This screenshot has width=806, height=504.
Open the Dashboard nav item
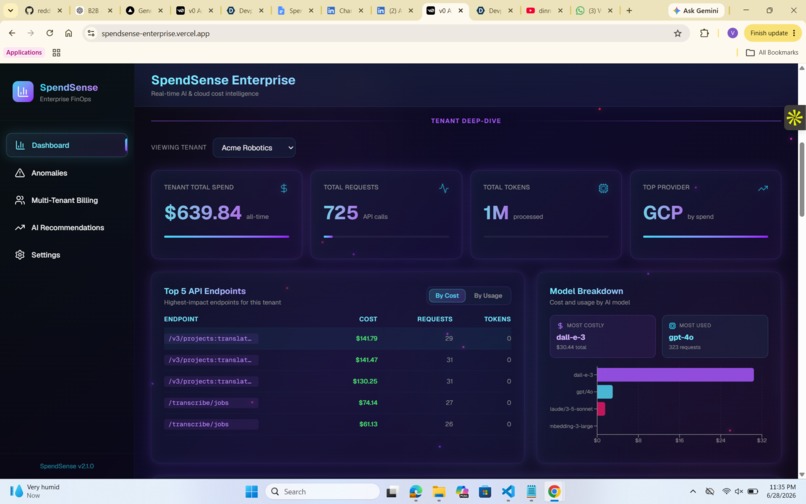tap(67, 145)
